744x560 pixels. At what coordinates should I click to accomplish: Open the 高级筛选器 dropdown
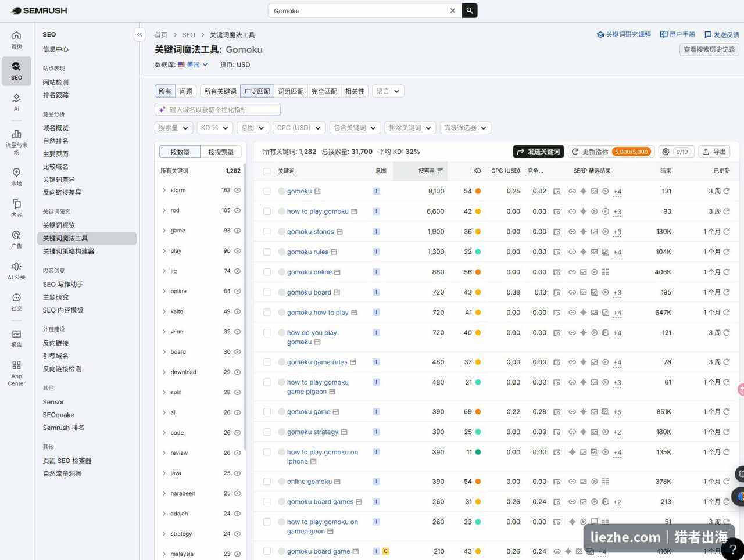465,128
